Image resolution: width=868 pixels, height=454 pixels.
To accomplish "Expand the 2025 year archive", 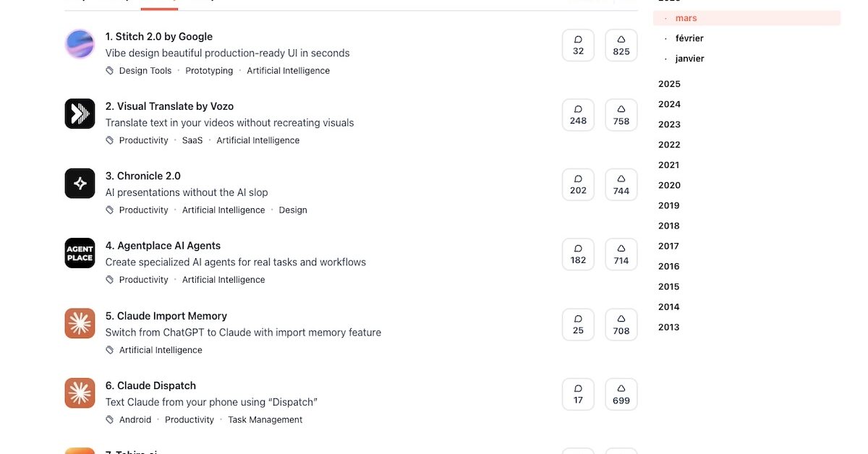I will [669, 84].
